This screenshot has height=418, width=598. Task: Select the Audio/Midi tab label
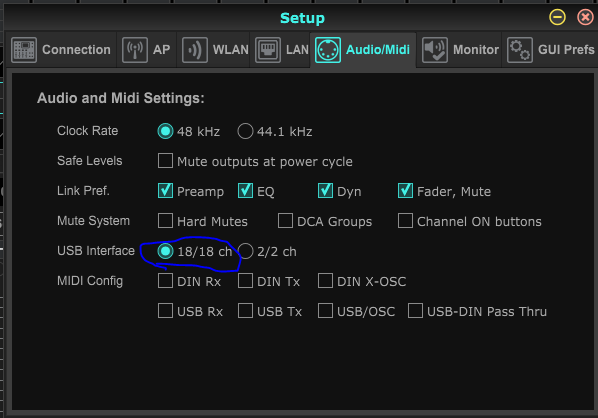click(x=378, y=50)
